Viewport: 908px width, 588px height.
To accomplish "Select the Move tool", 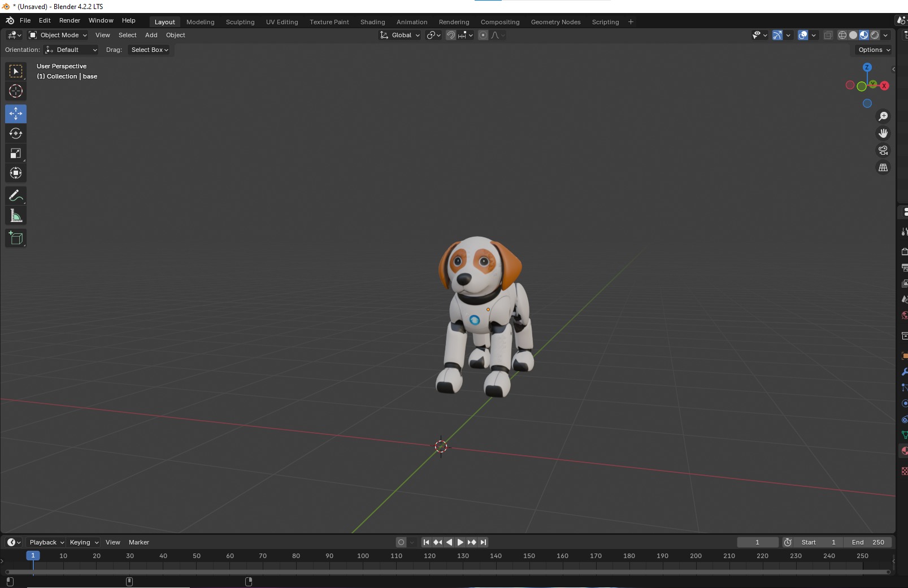I will click(x=16, y=114).
